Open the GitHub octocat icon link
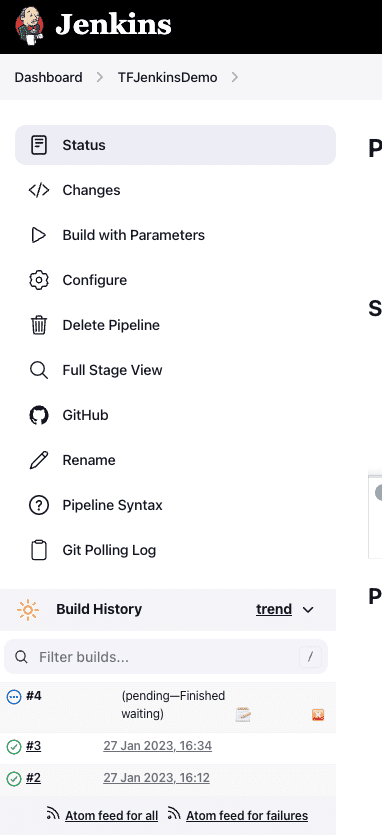382x837 pixels. [x=39, y=415]
